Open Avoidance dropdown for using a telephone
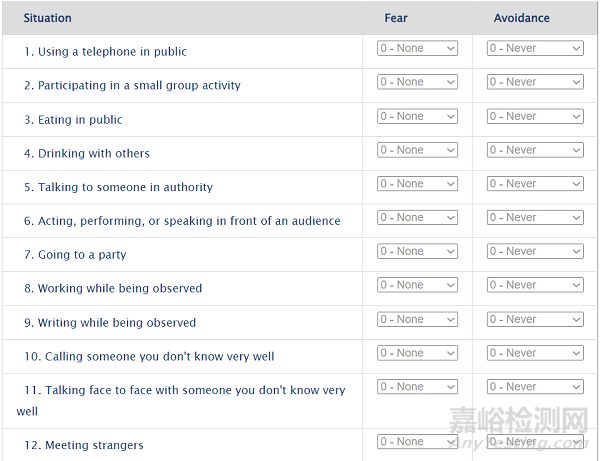The image size is (600, 461). click(535, 48)
